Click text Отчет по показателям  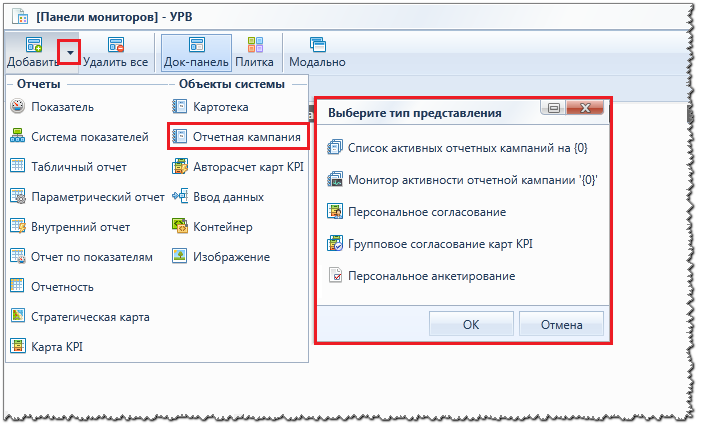[x=91, y=257]
